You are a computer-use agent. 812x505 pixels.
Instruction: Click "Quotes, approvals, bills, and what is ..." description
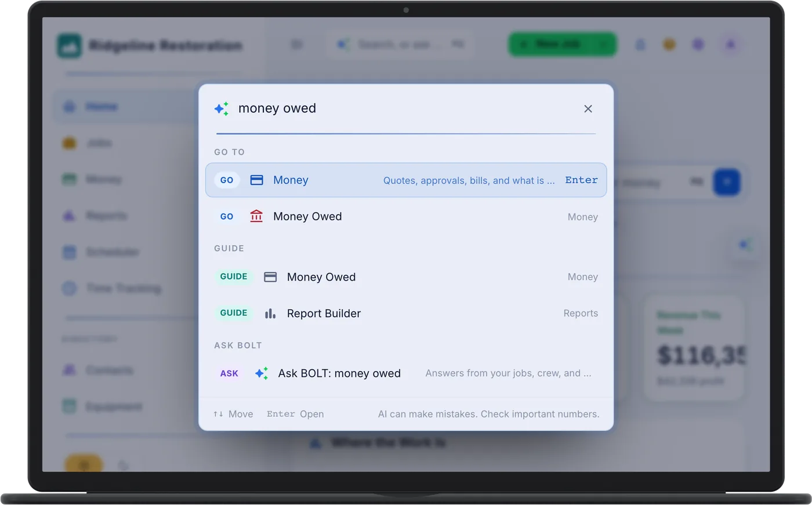(x=469, y=181)
